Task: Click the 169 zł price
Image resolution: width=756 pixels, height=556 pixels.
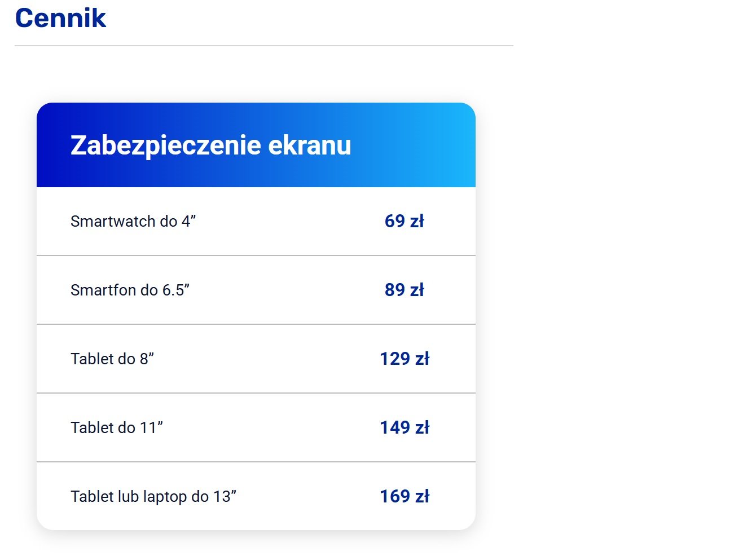Action: click(405, 496)
